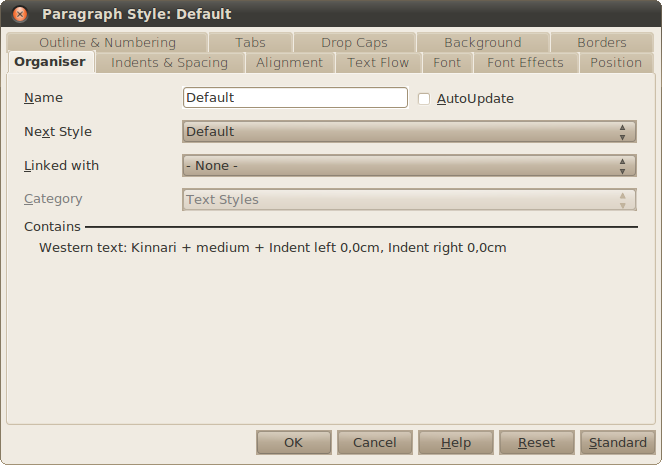The image size is (662, 465).
Task: Enable the AutoUpdate checkbox
Action: pyautogui.click(x=424, y=99)
